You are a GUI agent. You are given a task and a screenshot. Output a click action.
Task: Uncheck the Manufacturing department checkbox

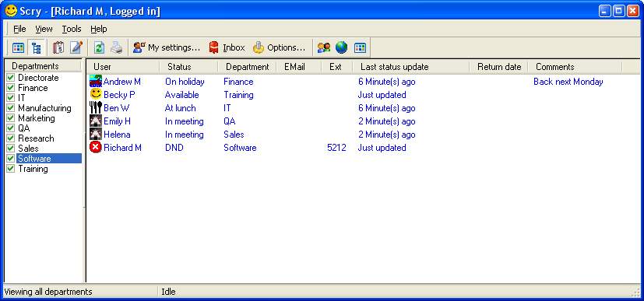point(11,108)
